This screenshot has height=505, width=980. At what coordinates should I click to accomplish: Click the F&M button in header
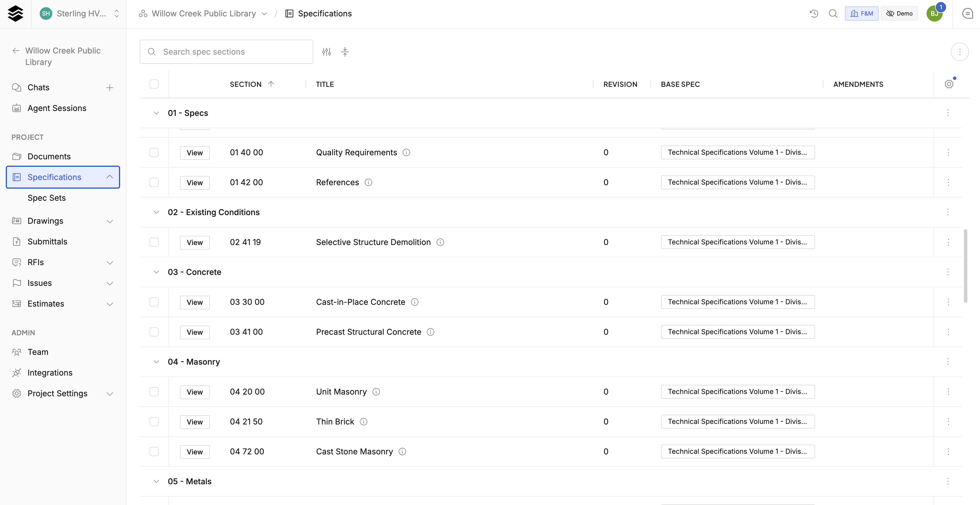coord(862,14)
